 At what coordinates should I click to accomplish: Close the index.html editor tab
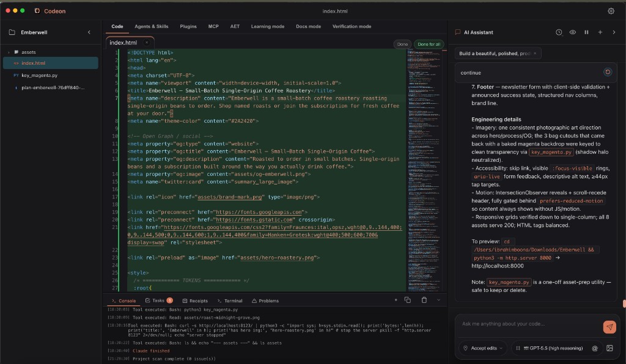point(147,43)
